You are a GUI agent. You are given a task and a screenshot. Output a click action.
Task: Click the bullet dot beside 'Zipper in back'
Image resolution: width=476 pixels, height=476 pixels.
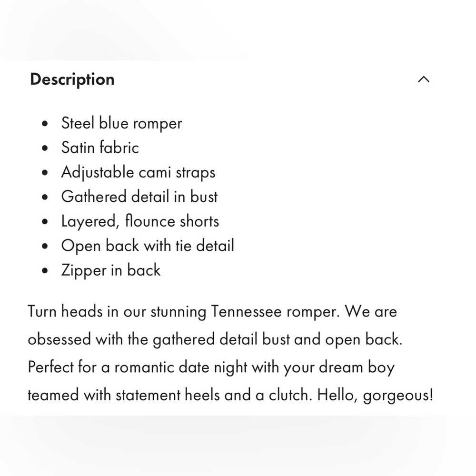(x=45, y=270)
